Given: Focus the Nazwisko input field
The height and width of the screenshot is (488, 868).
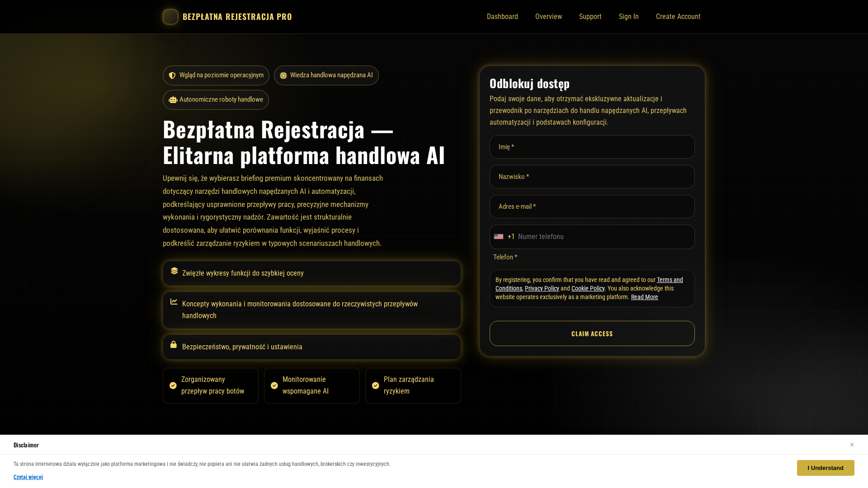Looking at the screenshot, I should pos(592,177).
